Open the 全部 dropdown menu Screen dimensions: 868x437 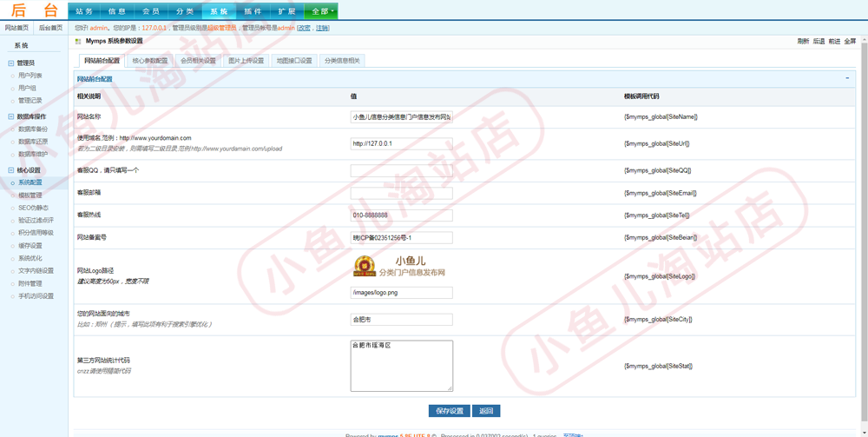(x=321, y=11)
